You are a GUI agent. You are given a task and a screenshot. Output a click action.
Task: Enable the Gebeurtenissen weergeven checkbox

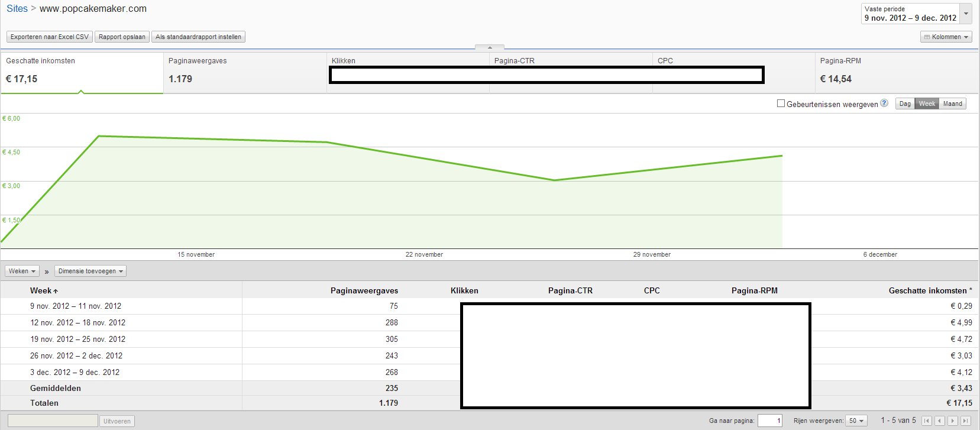[x=781, y=104]
